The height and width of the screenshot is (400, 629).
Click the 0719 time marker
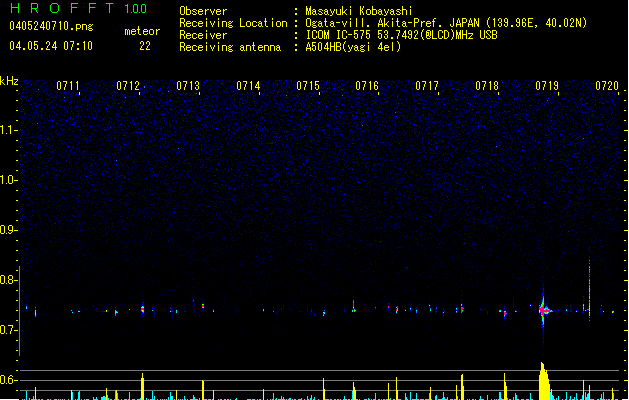547,86
